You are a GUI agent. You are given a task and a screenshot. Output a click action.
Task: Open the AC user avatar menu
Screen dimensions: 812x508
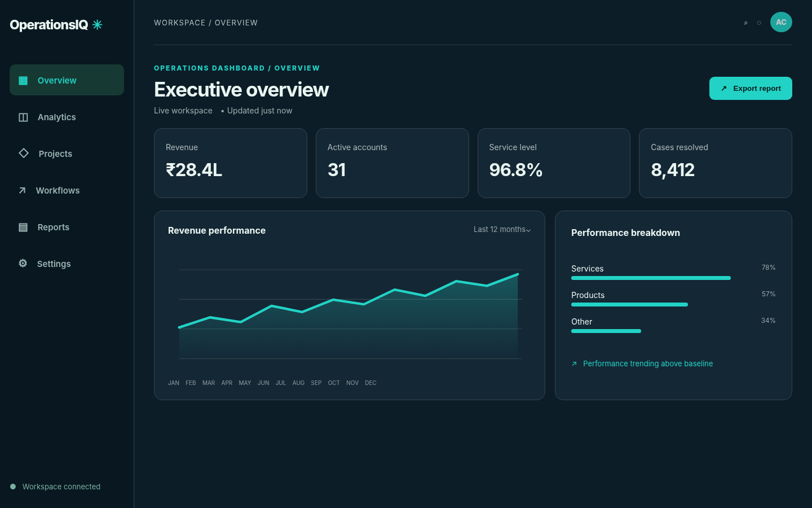[781, 22]
